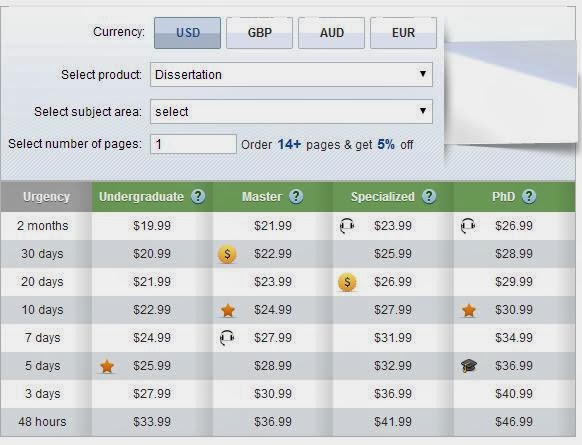
Task: Click the 30 days urgency row label
Action: pos(42,254)
